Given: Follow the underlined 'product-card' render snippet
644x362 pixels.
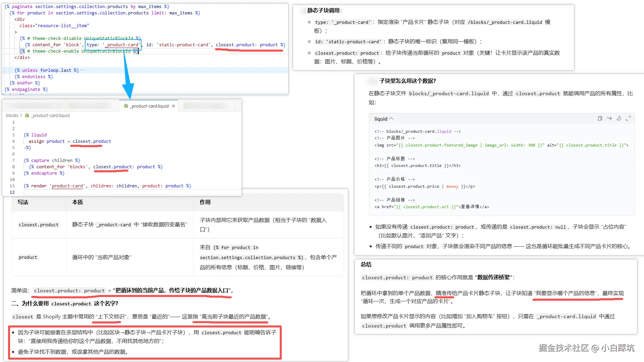Looking at the screenshot, I should 67,186.
